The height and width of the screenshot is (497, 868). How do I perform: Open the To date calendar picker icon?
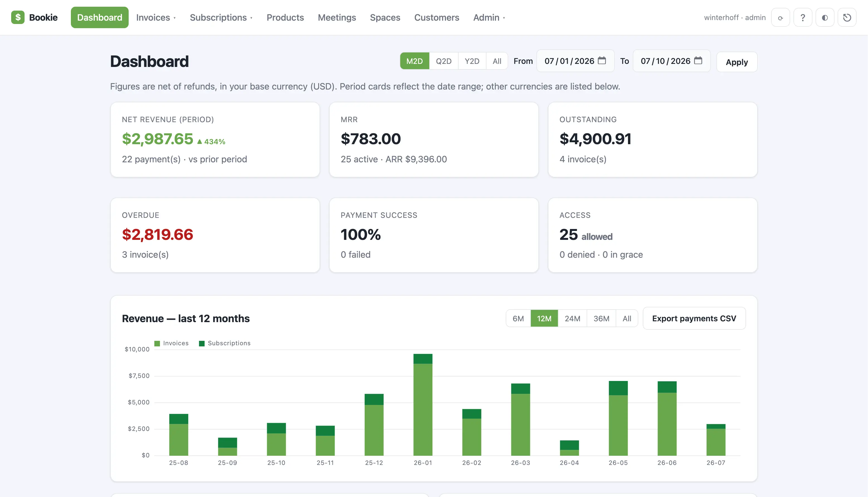[698, 61]
